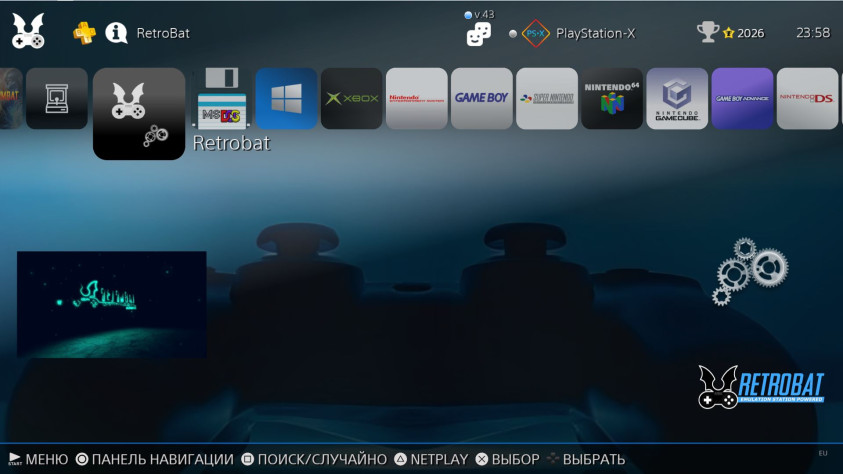Open ПАНЕЛЬ НАВИГАЦИИ in help bar
This screenshot has width=843, height=474.
coord(155,459)
